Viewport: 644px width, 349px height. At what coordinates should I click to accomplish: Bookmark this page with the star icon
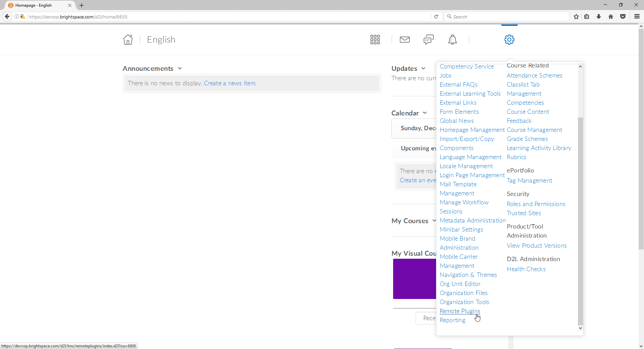click(576, 16)
